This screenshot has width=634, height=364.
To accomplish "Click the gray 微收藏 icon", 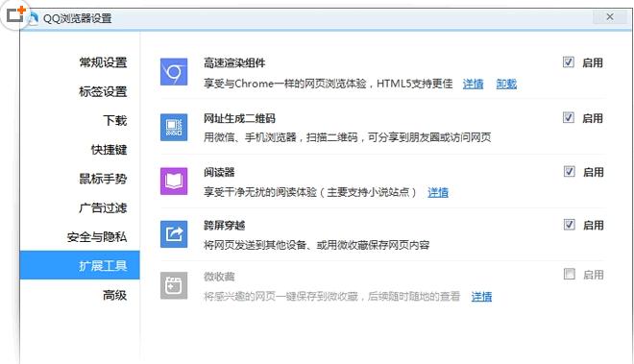I will (x=174, y=285).
